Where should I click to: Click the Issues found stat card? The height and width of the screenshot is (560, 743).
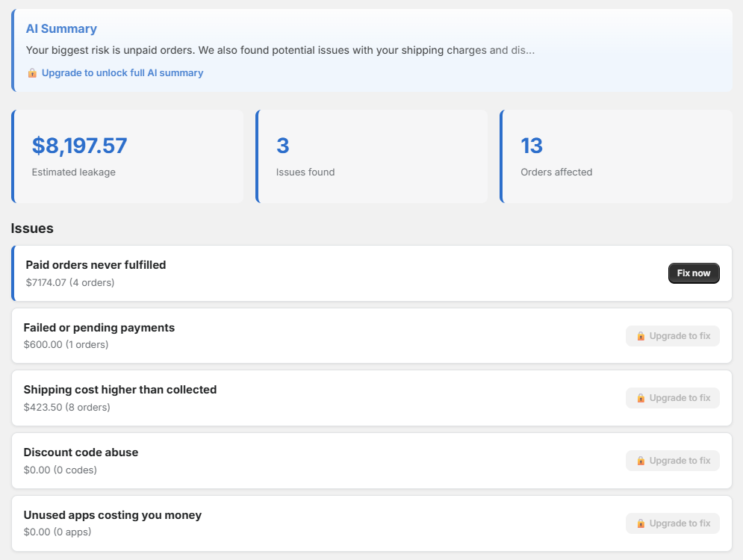[x=372, y=156]
